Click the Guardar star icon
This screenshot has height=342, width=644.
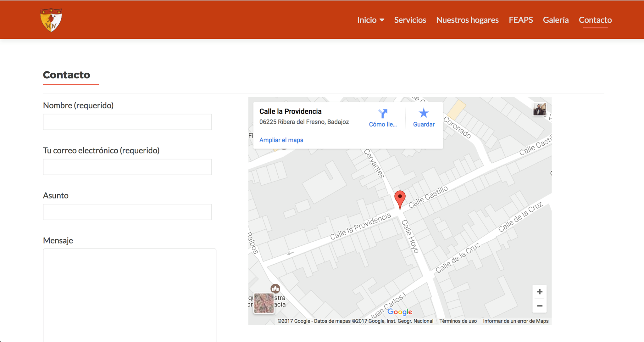[x=424, y=113]
